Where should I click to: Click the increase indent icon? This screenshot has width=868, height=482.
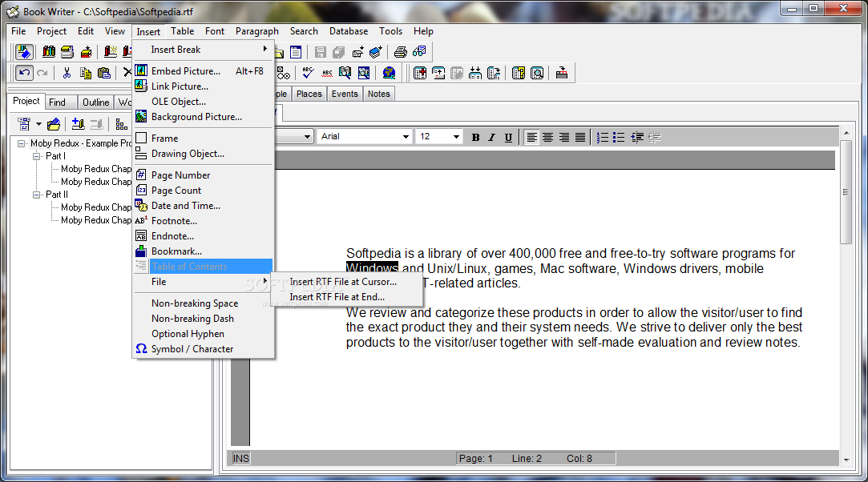click(637, 137)
